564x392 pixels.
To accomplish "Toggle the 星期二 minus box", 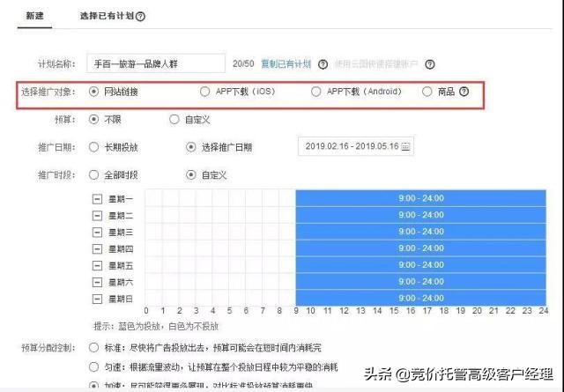I will (97, 216).
